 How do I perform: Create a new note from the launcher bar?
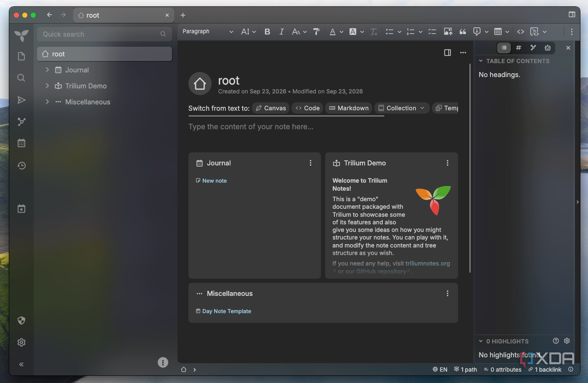[21, 56]
